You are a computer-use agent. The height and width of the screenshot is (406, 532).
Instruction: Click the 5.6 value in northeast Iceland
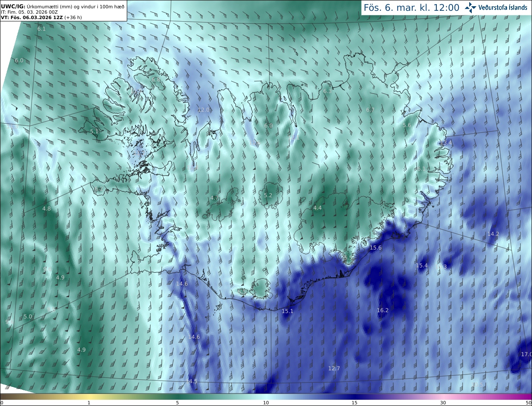407,125
